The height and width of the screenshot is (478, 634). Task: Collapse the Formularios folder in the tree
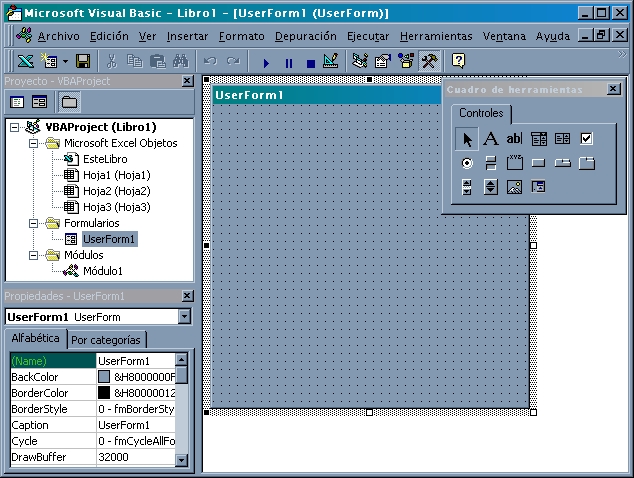click(x=34, y=223)
